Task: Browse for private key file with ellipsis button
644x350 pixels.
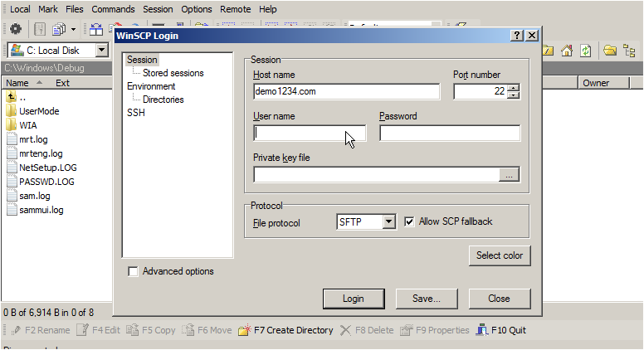Action: click(x=509, y=175)
